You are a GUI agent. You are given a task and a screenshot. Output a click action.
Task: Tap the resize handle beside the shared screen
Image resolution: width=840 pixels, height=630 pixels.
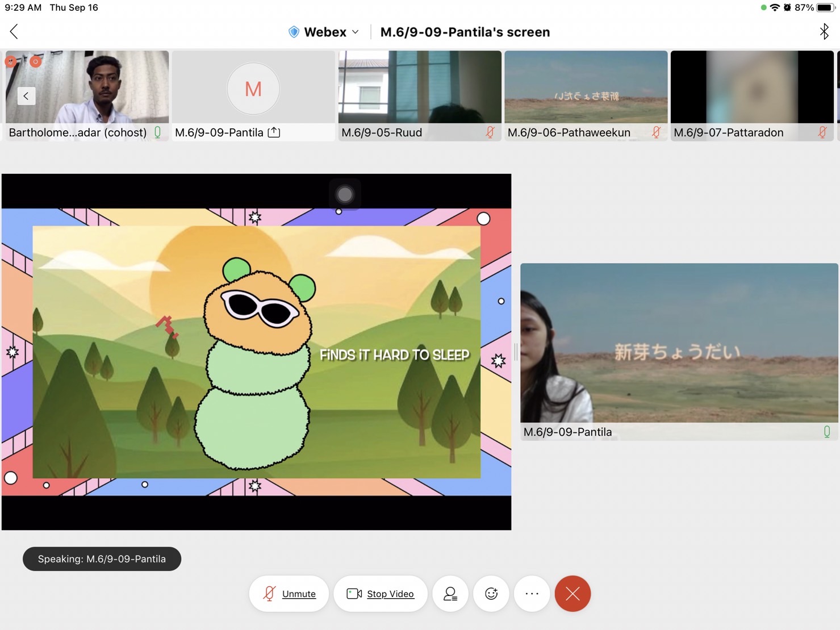coord(516,352)
